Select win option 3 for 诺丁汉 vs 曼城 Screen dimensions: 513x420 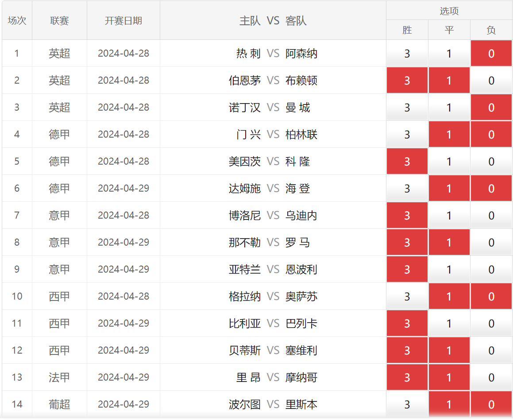pyautogui.click(x=407, y=107)
